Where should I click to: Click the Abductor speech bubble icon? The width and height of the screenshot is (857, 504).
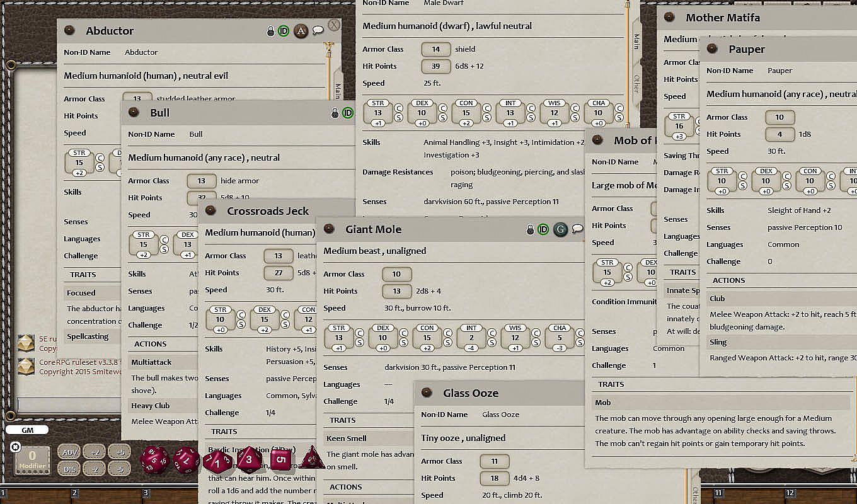click(x=318, y=30)
